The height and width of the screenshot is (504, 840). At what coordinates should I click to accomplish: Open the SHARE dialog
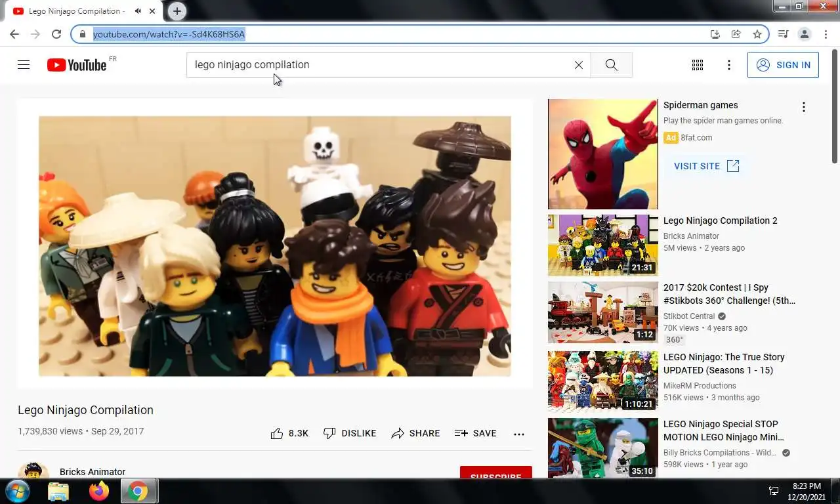pyautogui.click(x=415, y=433)
